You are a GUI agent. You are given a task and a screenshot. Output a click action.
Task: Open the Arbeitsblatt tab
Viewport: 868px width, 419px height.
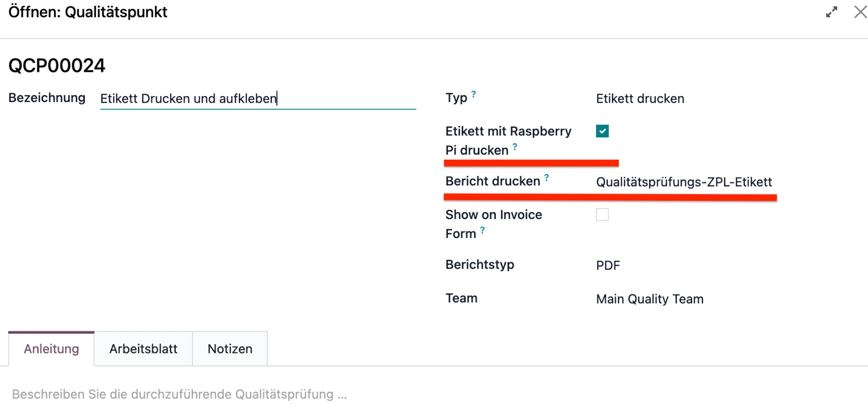[143, 349]
